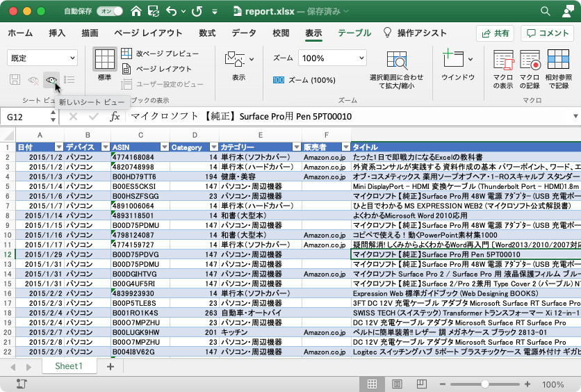The width and height of the screenshot is (581, 392).
Task: Click the sheet view options list icon
Action: [69, 80]
